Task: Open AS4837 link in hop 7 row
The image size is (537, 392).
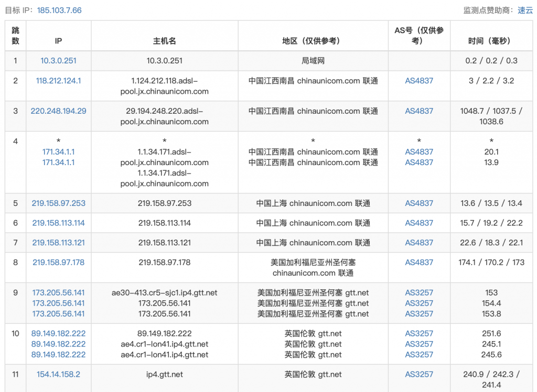Action: [x=419, y=243]
